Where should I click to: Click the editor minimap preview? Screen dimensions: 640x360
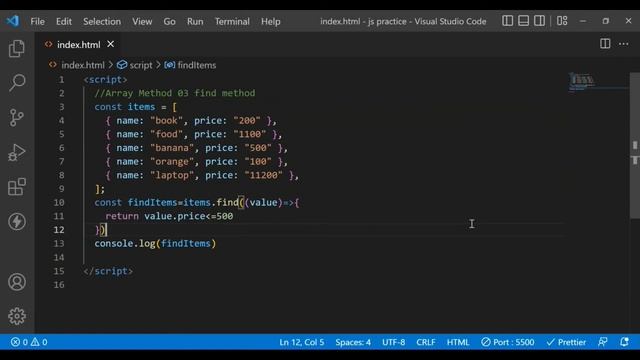point(582,81)
